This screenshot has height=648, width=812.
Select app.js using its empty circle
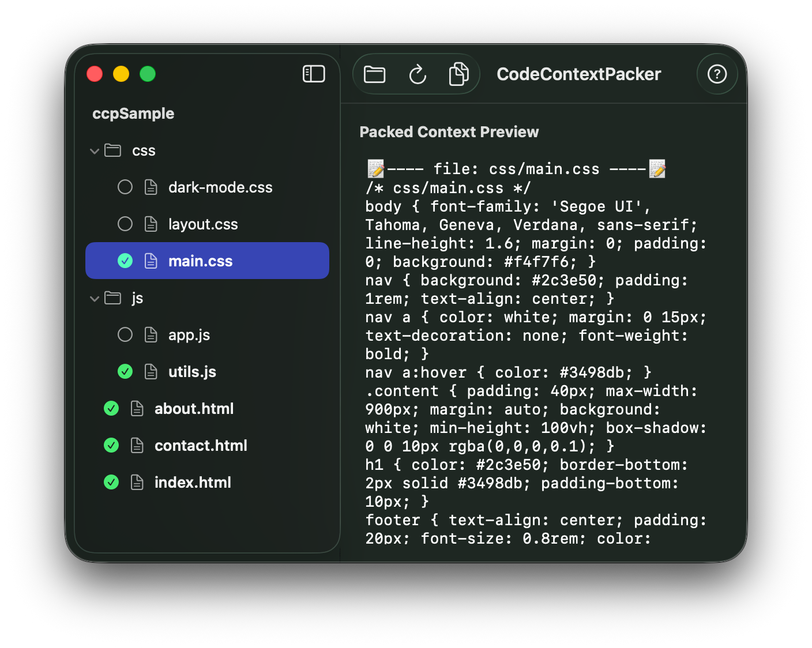click(x=125, y=334)
